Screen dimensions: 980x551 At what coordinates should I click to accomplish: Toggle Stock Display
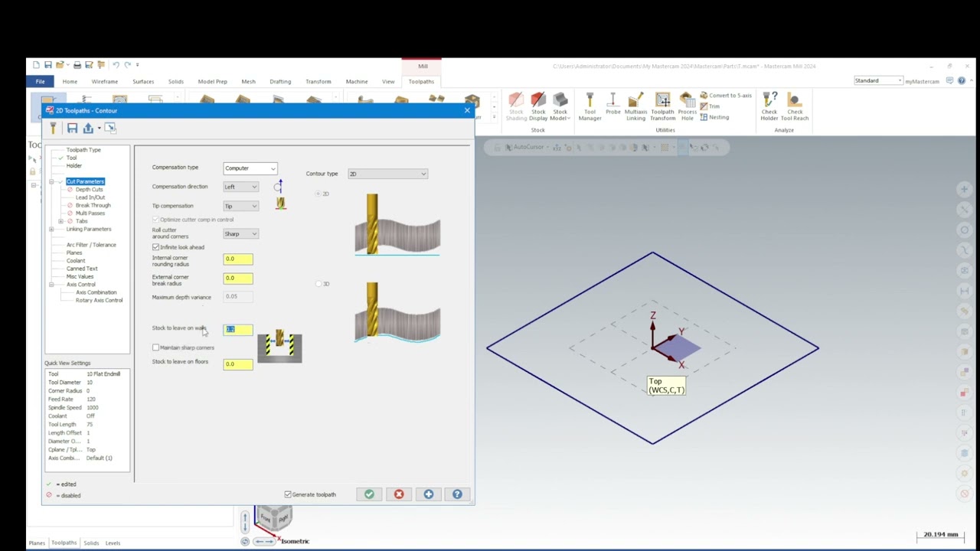point(538,106)
